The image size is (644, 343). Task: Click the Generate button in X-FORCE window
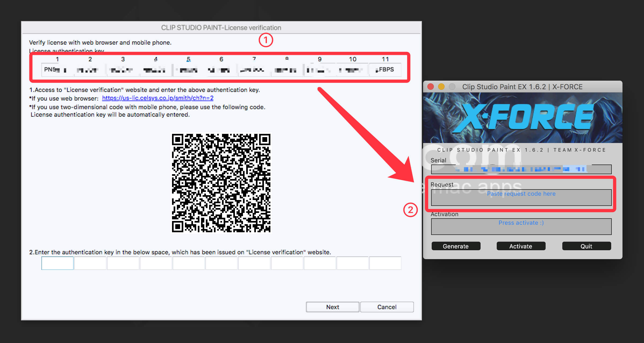point(456,246)
